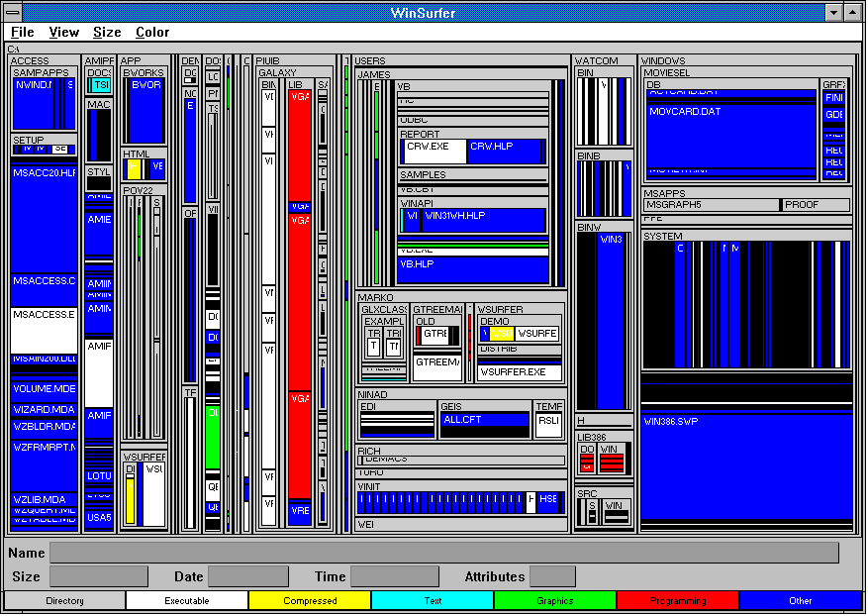868x616 pixels.
Task: Select the blue MSACCESS.C file block
Action: (x=45, y=289)
